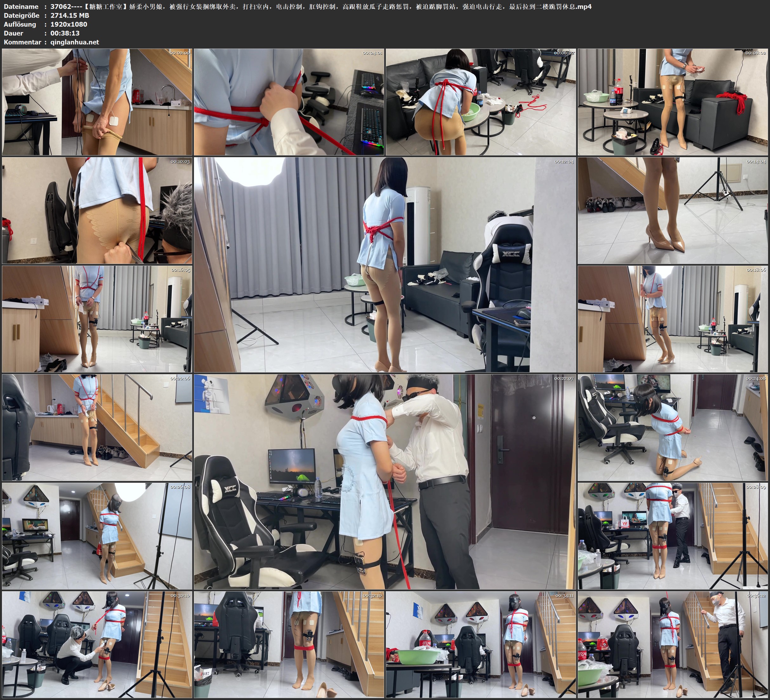Click the frame marked 00:08:02
This screenshot has width=770, height=700.
(x=673, y=102)
